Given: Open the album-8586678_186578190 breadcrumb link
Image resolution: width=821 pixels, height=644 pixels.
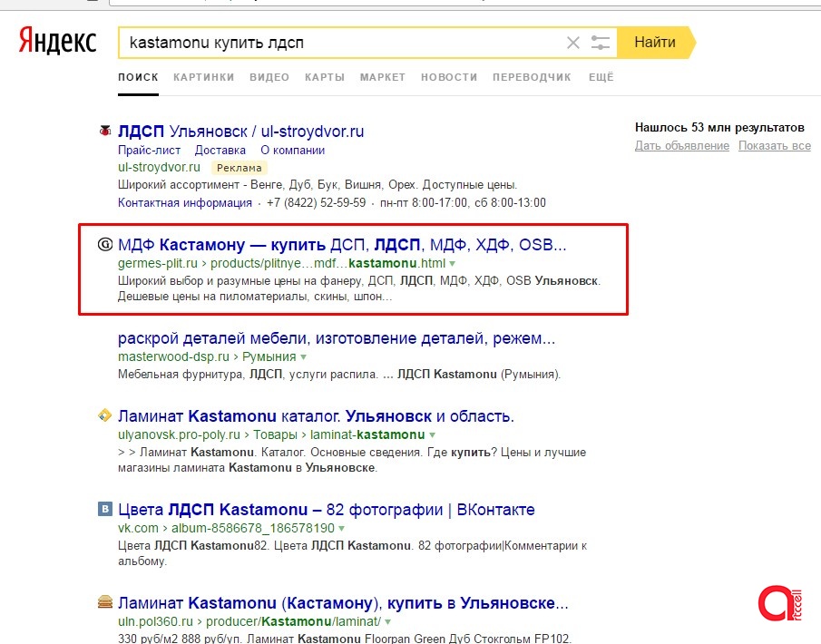Looking at the screenshot, I should click(253, 528).
